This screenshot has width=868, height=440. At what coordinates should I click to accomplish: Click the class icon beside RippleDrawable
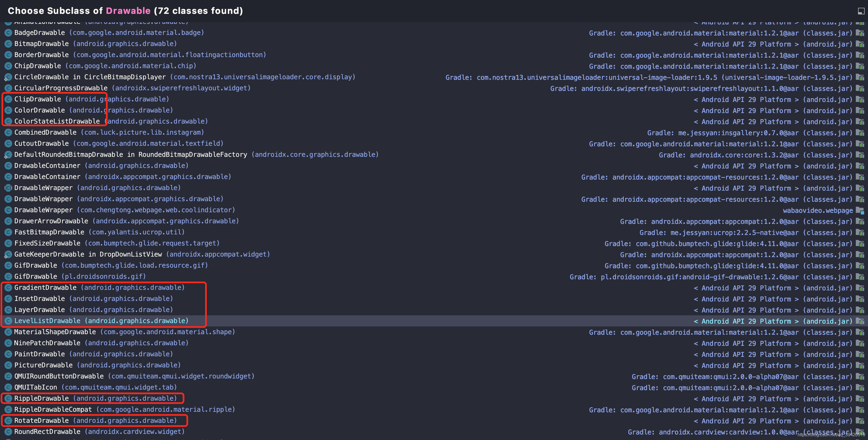[x=8, y=398]
